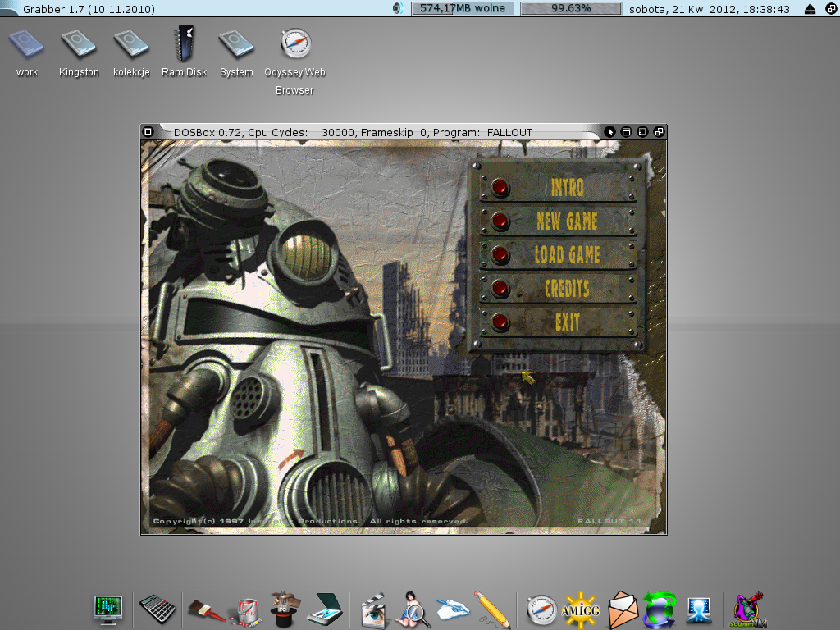Click the 99.63% CPU usage gauge
This screenshot has height=630, width=840.
tap(571, 8)
